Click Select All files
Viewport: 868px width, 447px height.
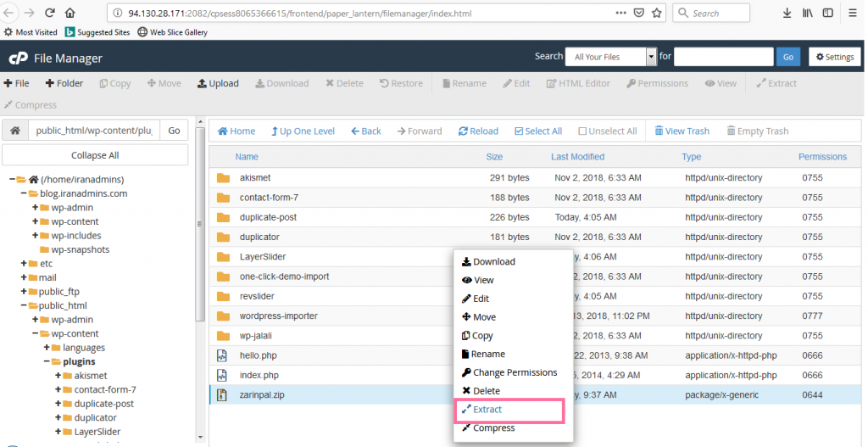(538, 131)
